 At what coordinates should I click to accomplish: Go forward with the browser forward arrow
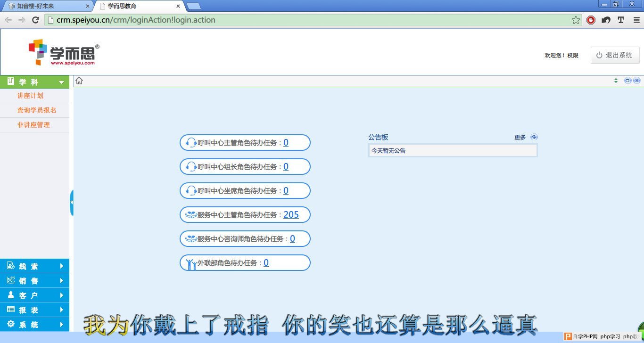(x=22, y=20)
